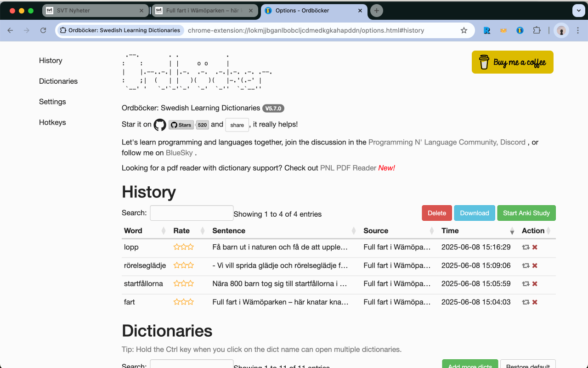The image size is (588, 368).
Task: Close the SVT Nyheter tab
Action: [141, 10]
